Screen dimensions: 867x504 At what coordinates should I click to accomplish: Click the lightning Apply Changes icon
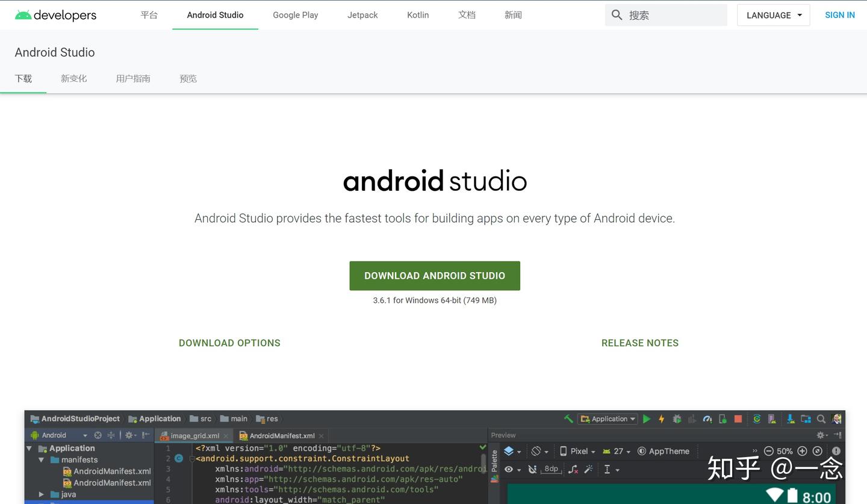(662, 419)
